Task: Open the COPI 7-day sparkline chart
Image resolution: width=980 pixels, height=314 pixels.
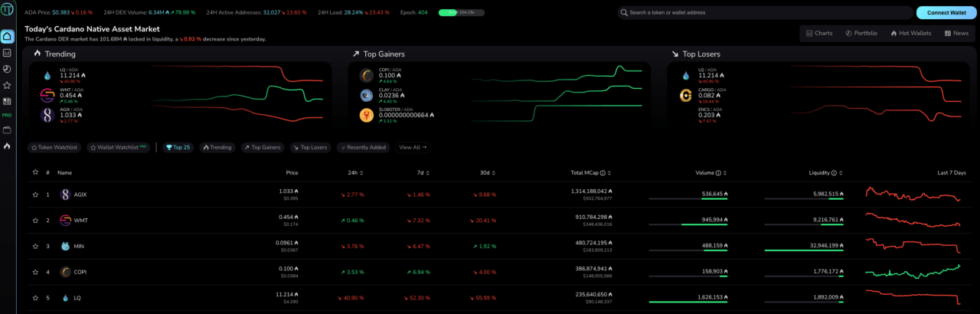Action: coord(913,272)
